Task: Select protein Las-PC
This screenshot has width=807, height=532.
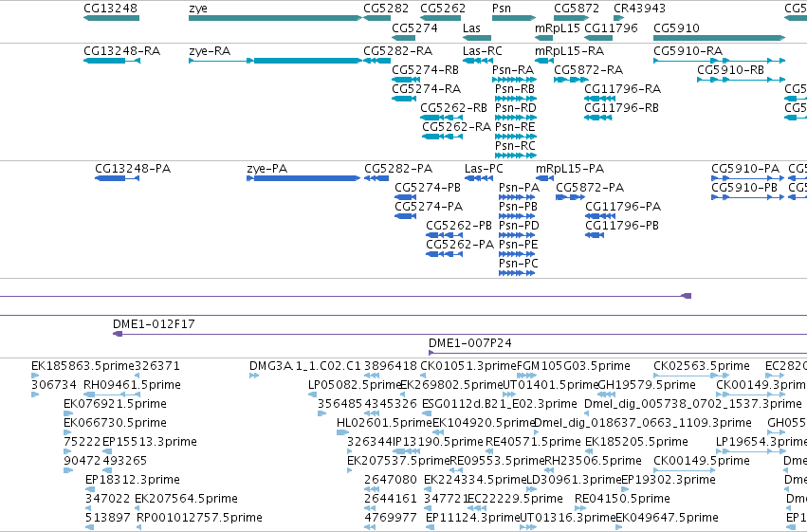Action: (x=484, y=168)
